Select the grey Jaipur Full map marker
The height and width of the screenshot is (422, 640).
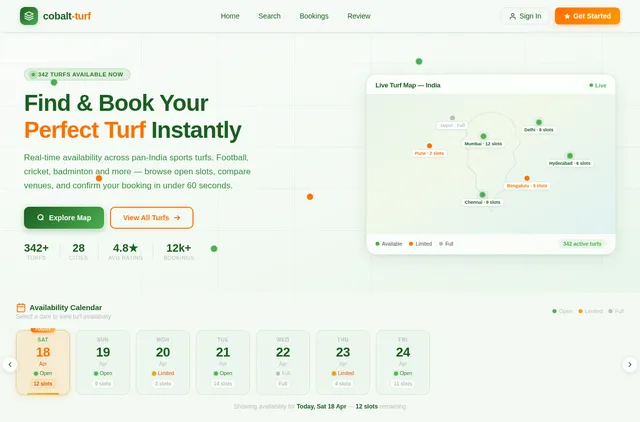point(452,122)
